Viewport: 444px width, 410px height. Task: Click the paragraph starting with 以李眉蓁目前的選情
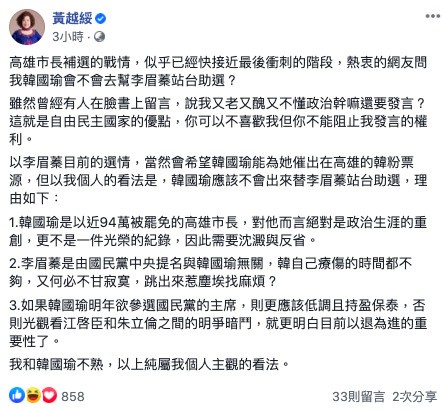218,180
